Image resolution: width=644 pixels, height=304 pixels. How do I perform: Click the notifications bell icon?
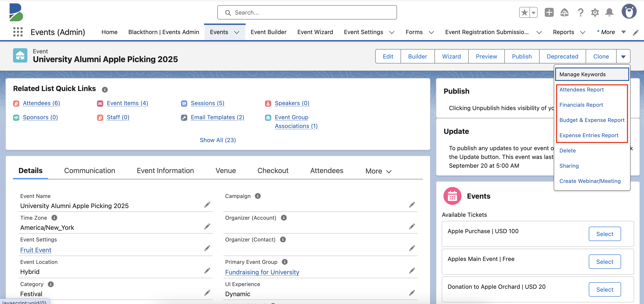coord(609,12)
